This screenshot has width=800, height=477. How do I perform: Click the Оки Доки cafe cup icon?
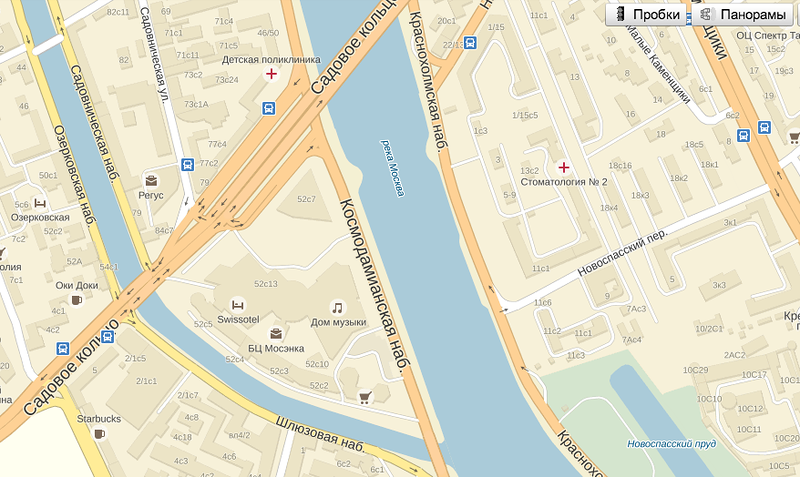click(77, 300)
